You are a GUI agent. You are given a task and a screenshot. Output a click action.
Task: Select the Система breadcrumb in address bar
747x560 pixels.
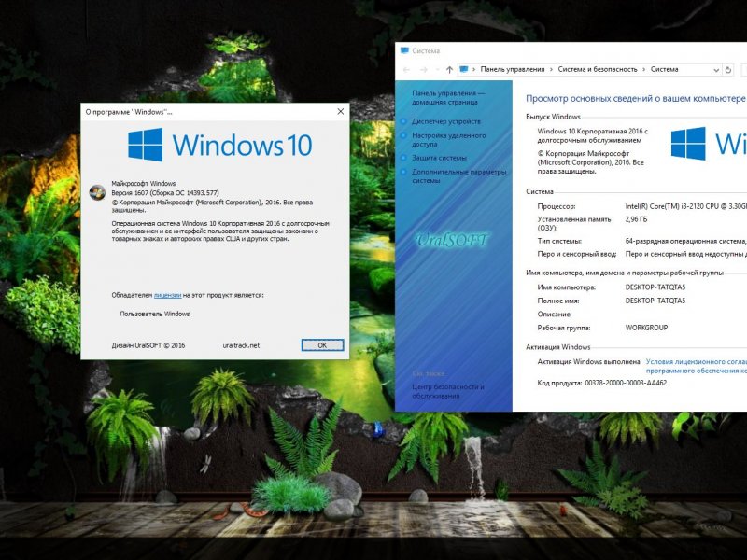tap(664, 69)
